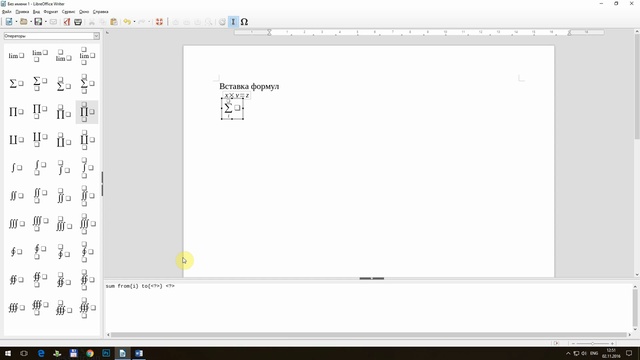This screenshot has width=640, height=360.
Task: Click the Print toolbar icon
Action: point(78,22)
